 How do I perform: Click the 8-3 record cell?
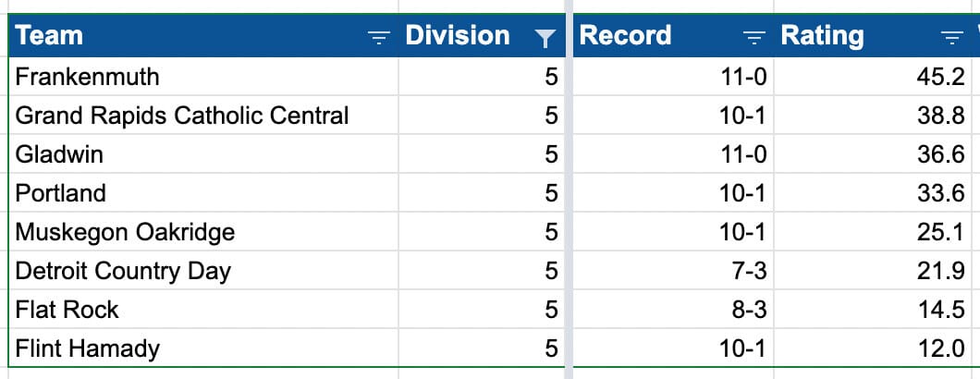(x=673, y=309)
